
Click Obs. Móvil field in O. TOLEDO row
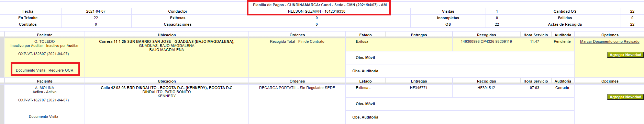coord(479,58)
